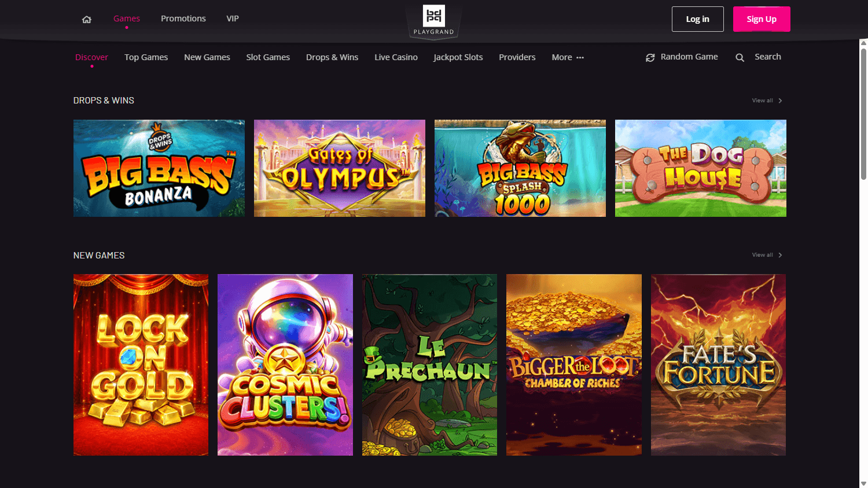Open the Lock On Gold game tile
Viewport: 868px width, 488px height.
pos(141,365)
